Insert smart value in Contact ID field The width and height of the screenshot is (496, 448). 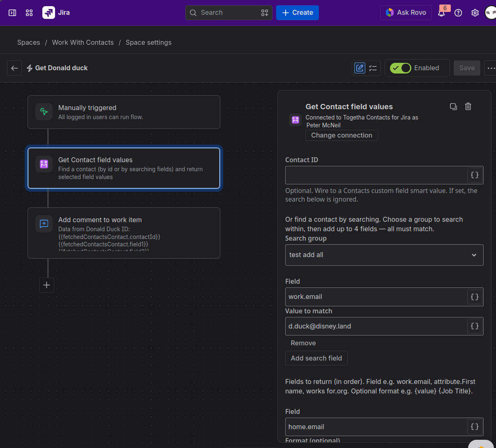point(475,175)
